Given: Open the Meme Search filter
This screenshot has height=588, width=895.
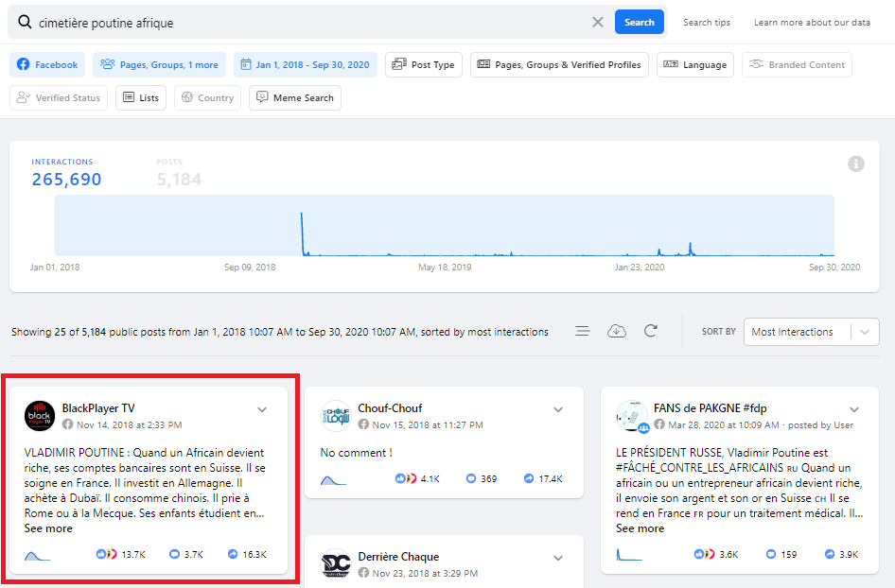Looking at the screenshot, I should (x=295, y=98).
